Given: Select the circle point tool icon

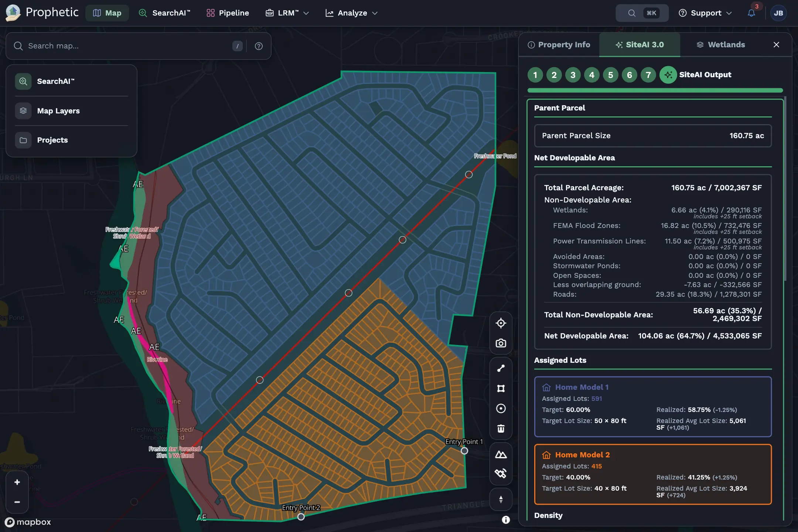Looking at the screenshot, I should [501, 408].
